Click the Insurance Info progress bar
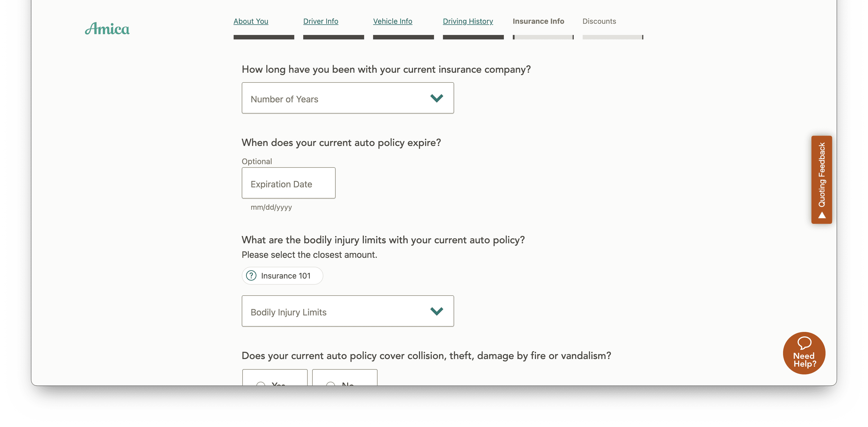Image resolution: width=868 pixels, height=427 pixels. pyautogui.click(x=543, y=37)
